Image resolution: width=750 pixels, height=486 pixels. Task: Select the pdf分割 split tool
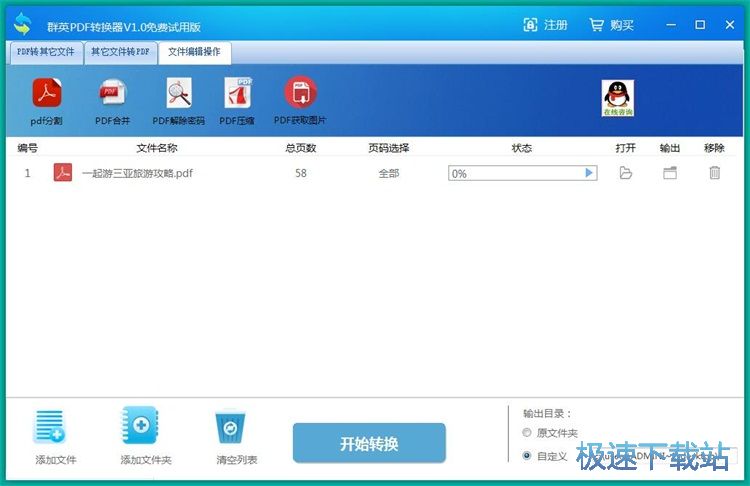[46, 101]
